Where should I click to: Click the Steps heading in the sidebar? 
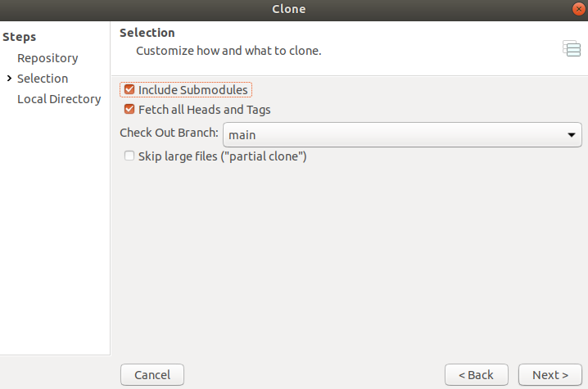coord(20,37)
